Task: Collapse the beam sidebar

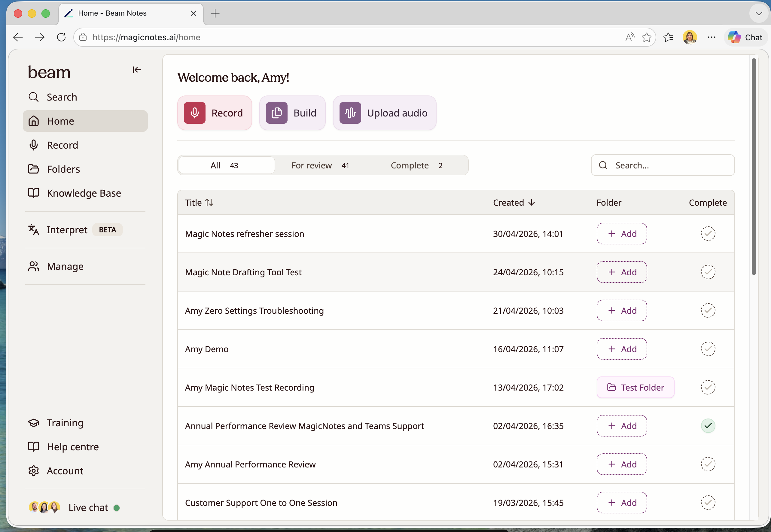Action: pyautogui.click(x=137, y=70)
